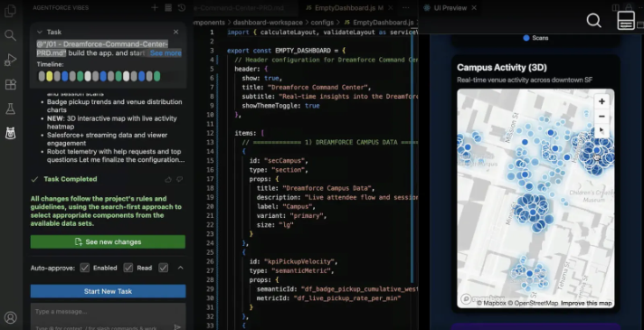Screen dimensions: 644x330
Task: Close the UI Preview tab
Action: pyautogui.click(x=474, y=8)
